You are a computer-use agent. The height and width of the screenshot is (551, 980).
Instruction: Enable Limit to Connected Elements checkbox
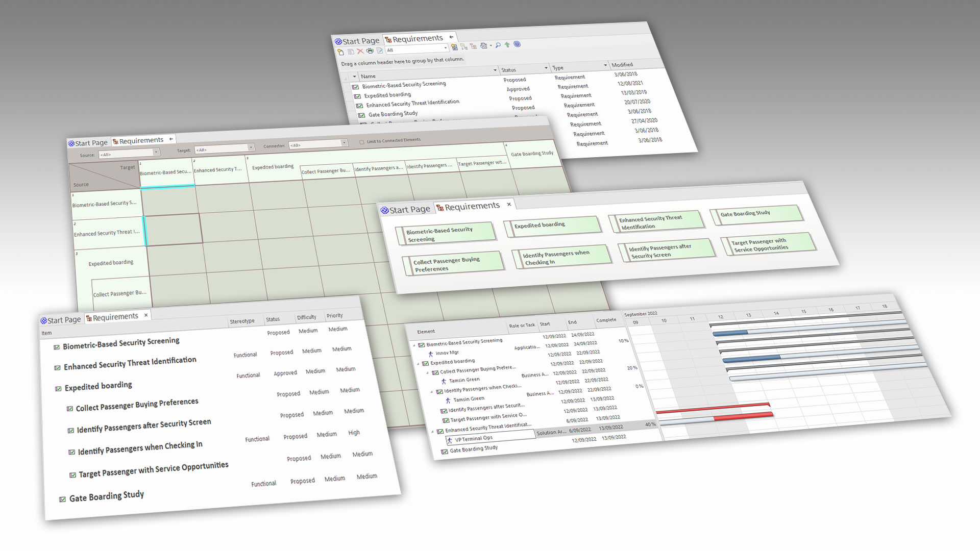[362, 142]
